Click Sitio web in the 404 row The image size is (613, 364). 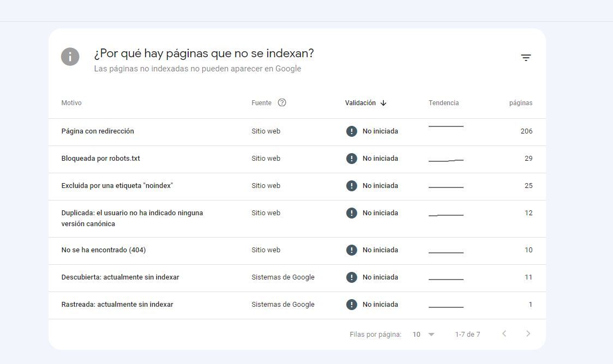(x=266, y=250)
